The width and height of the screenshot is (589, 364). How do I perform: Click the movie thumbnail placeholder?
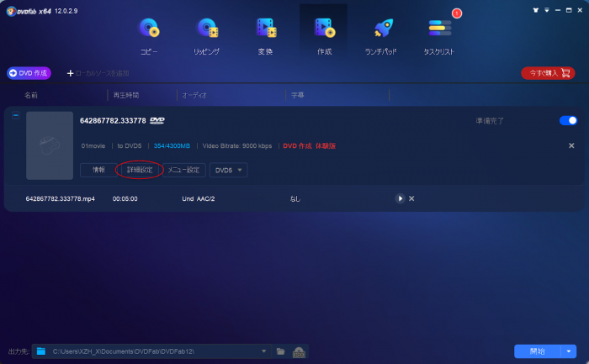pos(50,145)
